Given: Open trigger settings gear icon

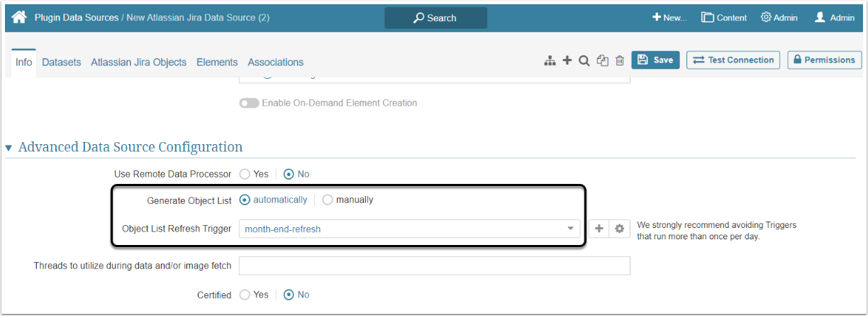Looking at the screenshot, I should pos(619,229).
